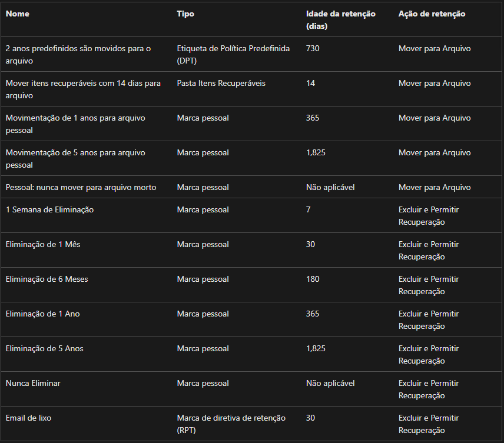Click the Eliminação de 1 Mês entry
The image size is (504, 443).
tap(43, 244)
